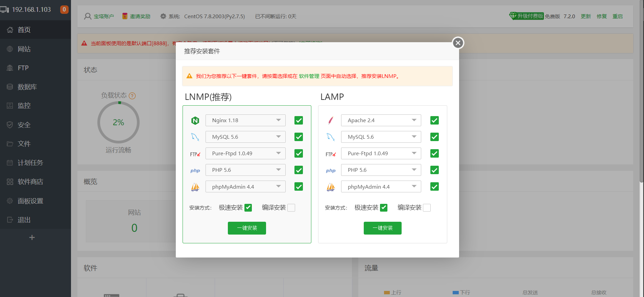644x297 pixels.
Task: Click the php icon in LNMP
Action: click(x=195, y=171)
